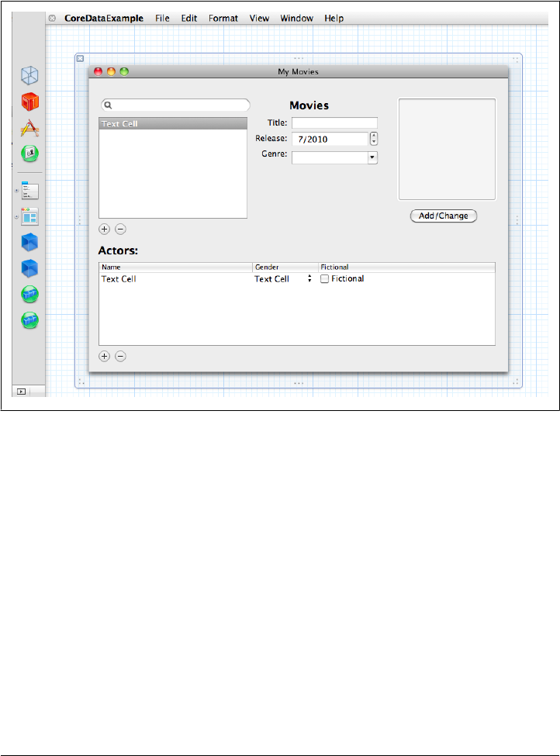Screen dimensions: 560x756
Task: Select the Text Cell under the Name column
Action: (119, 278)
